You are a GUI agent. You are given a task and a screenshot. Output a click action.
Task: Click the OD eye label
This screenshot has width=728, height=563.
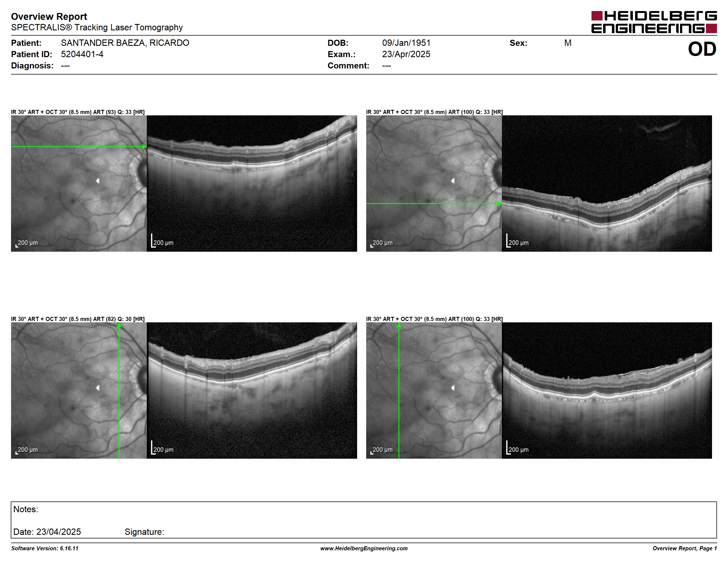[x=702, y=49]
